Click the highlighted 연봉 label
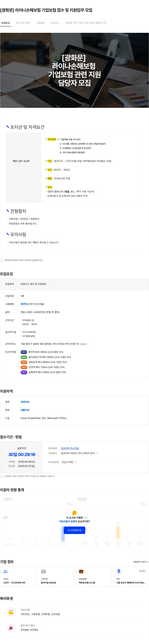The width and height of the screenshot is (149, 644). coord(49,178)
